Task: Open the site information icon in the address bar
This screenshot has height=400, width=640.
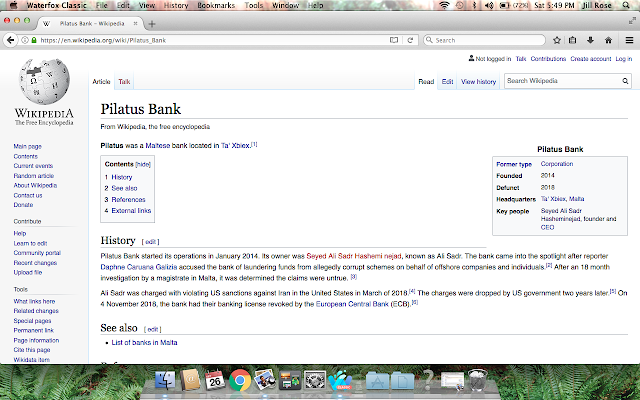Action: point(25,40)
